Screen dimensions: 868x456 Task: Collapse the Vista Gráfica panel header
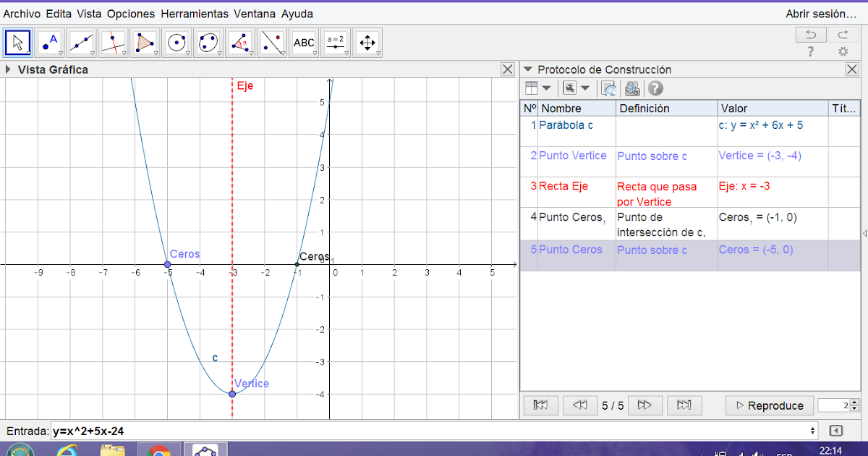7,69
